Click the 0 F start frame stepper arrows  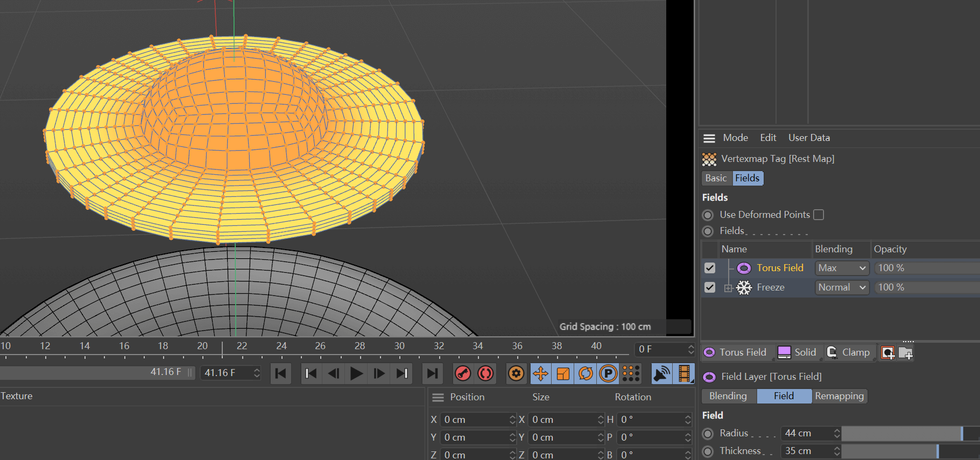(x=690, y=350)
